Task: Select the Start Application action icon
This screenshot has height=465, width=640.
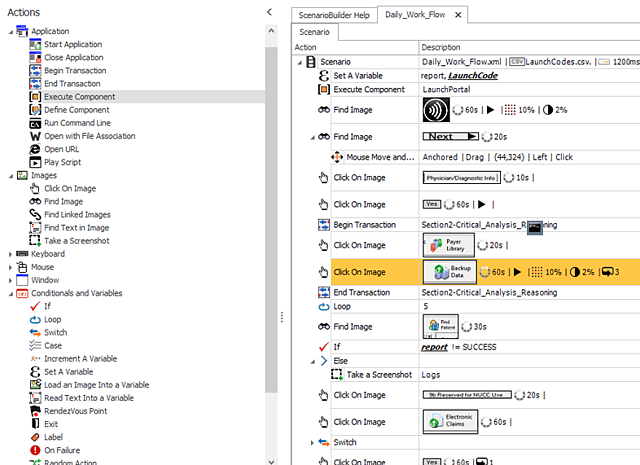Action: pyautogui.click(x=35, y=44)
